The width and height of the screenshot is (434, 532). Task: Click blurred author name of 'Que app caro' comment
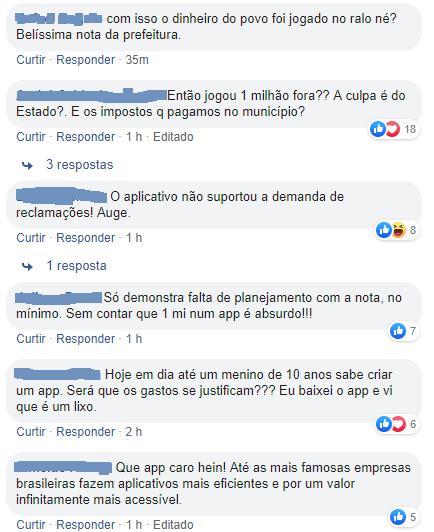click(63, 468)
